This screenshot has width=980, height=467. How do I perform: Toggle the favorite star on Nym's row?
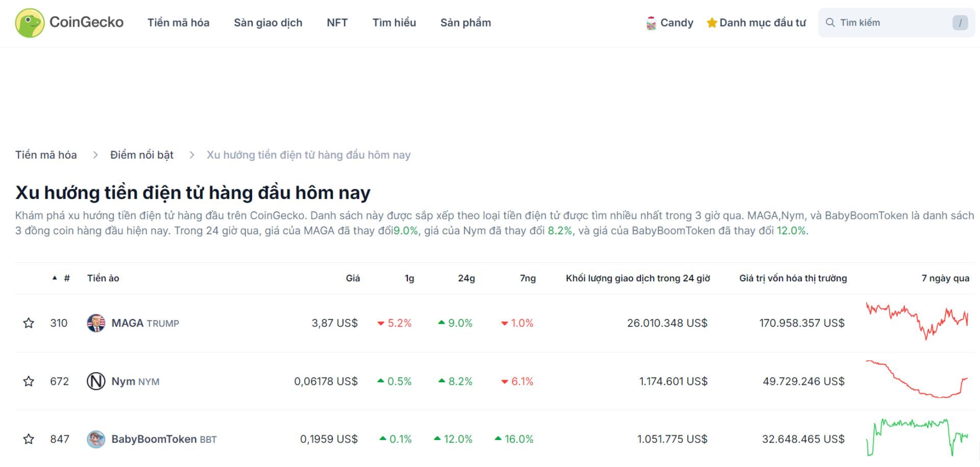pos(29,381)
